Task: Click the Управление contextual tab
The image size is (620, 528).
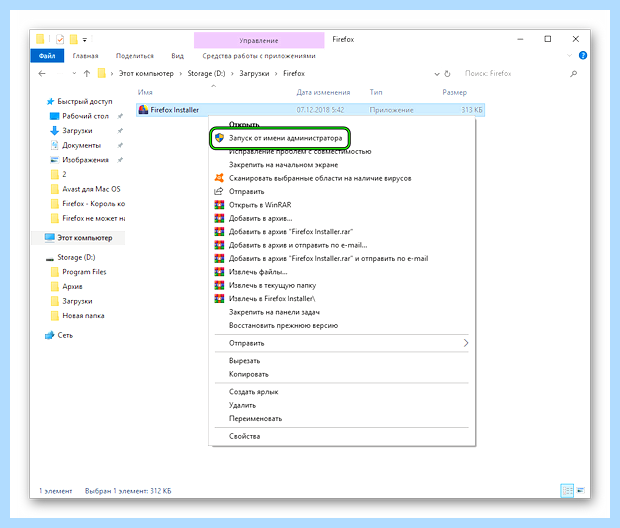Action: pyautogui.click(x=259, y=40)
